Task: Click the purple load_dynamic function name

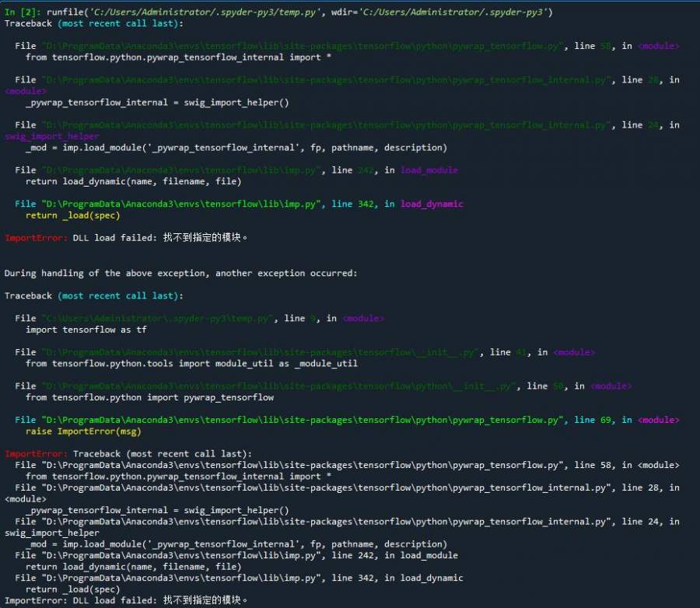Action: pyautogui.click(x=432, y=204)
